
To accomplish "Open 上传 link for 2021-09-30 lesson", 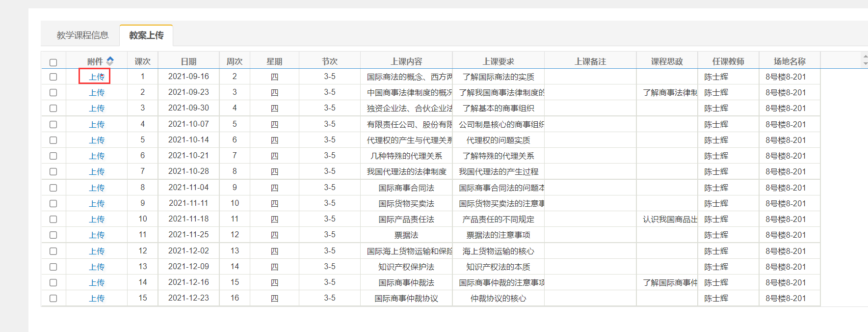I will [x=97, y=109].
